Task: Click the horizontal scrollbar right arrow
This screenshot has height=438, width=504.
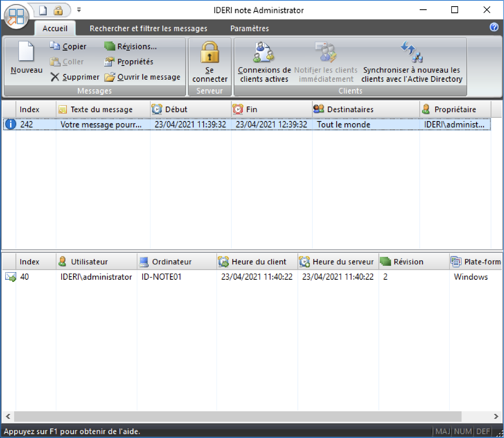Action: point(496,416)
